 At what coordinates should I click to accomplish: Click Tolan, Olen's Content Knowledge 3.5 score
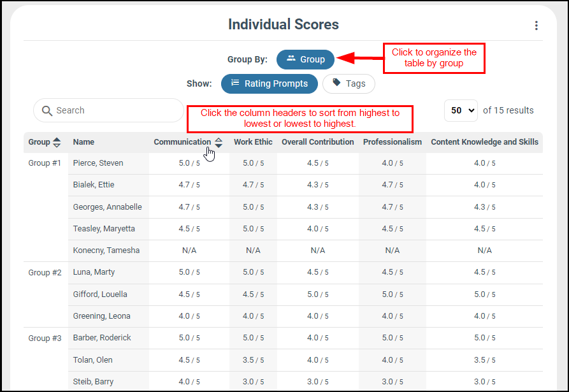tap(484, 360)
